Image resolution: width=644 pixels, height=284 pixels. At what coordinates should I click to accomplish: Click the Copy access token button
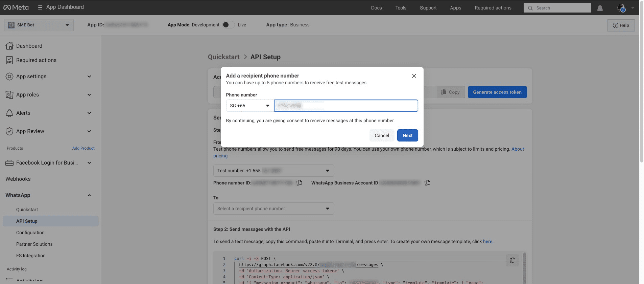coord(451,92)
